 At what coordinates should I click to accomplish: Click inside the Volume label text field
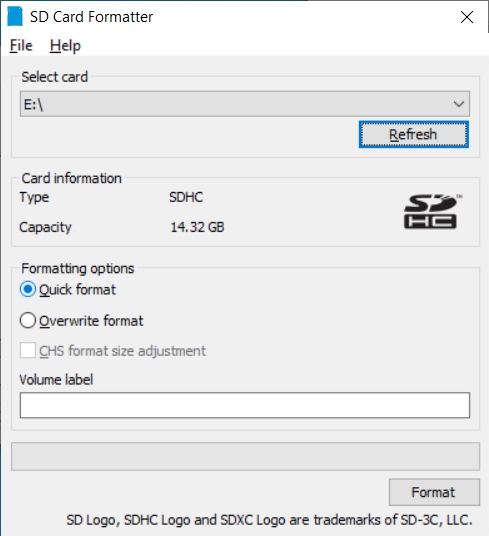245,405
